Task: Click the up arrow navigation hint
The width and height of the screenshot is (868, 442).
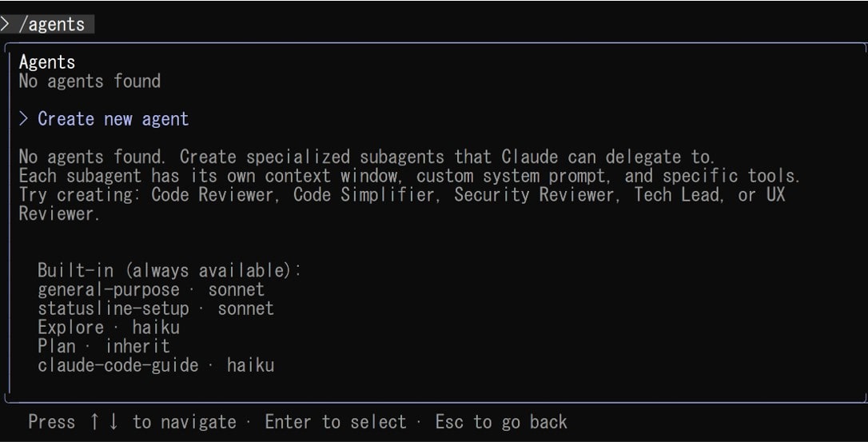Action: pos(94,422)
